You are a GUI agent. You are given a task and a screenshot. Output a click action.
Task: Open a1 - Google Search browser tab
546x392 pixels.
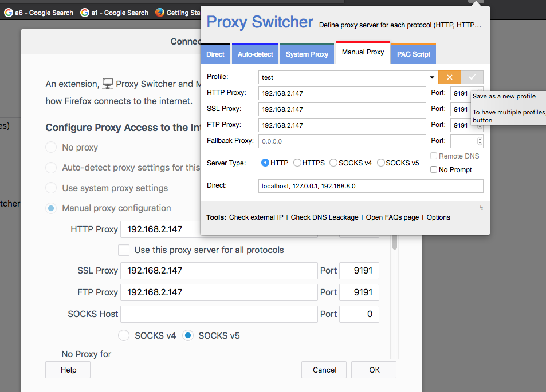click(x=115, y=13)
